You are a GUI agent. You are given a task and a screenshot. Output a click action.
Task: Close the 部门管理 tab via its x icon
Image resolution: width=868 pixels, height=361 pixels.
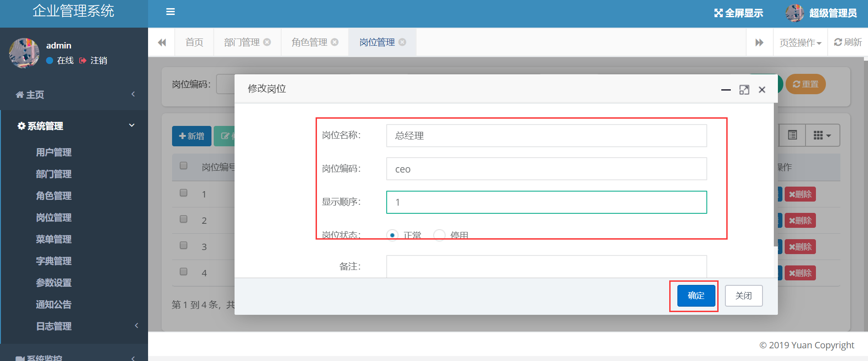(x=267, y=42)
